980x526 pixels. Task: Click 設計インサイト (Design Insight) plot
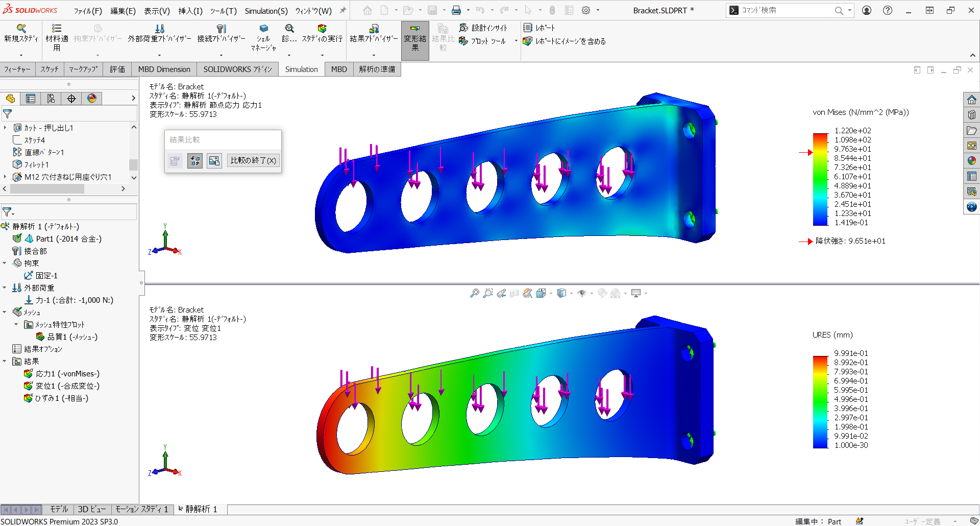(483, 28)
